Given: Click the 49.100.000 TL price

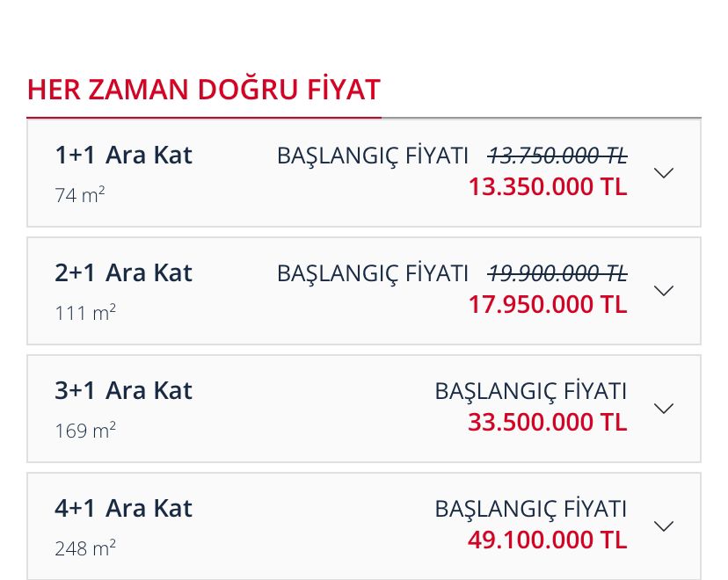Looking at the screenshot, I should (x=547, y=540).
